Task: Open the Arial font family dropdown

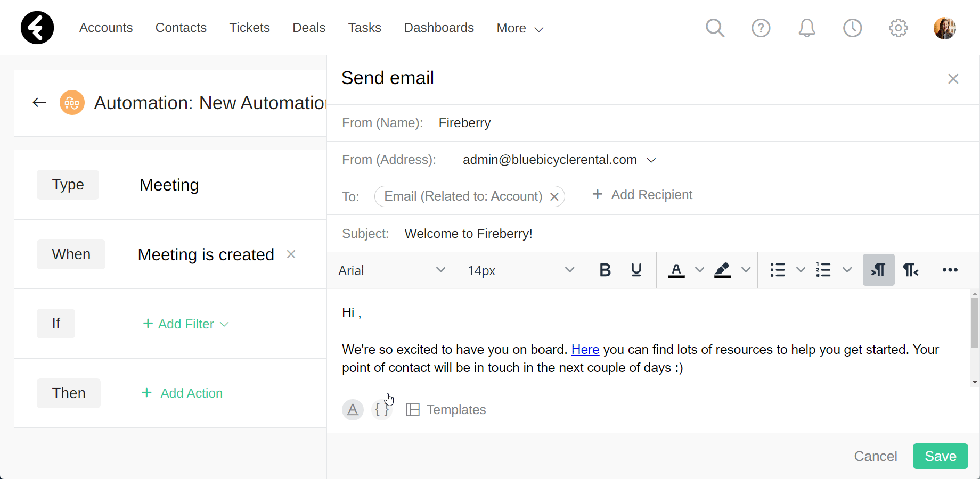Action: click(392, 270)
